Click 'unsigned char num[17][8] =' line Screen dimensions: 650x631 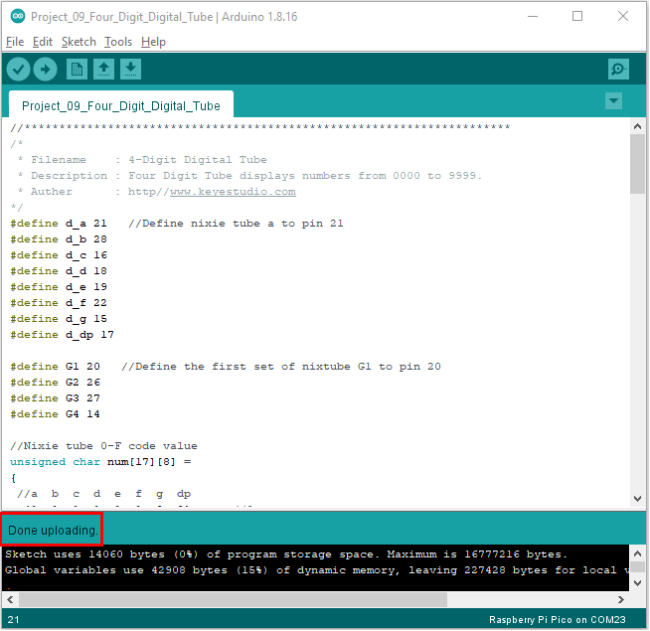[101, 461]
